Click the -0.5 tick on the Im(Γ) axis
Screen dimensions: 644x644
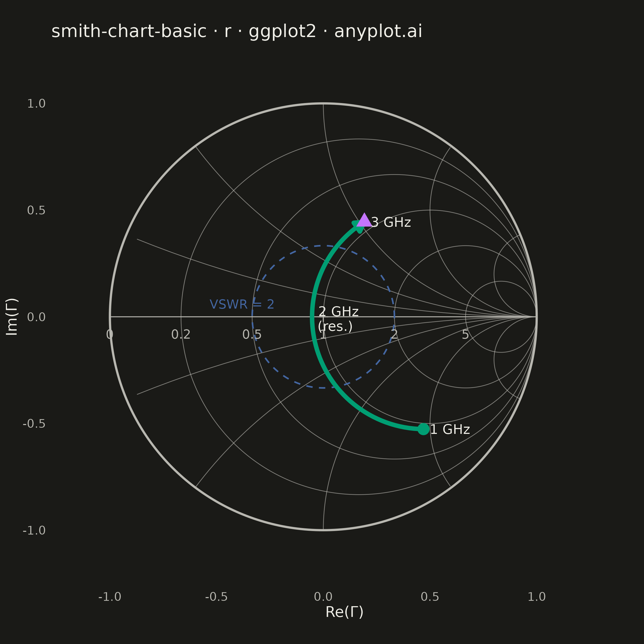click(x=34, y=424)
